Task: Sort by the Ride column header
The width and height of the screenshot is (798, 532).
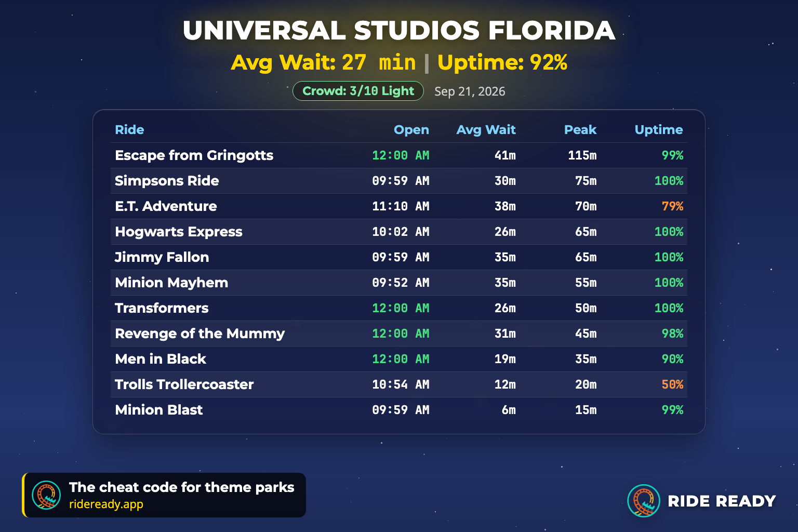Action: 129,130
